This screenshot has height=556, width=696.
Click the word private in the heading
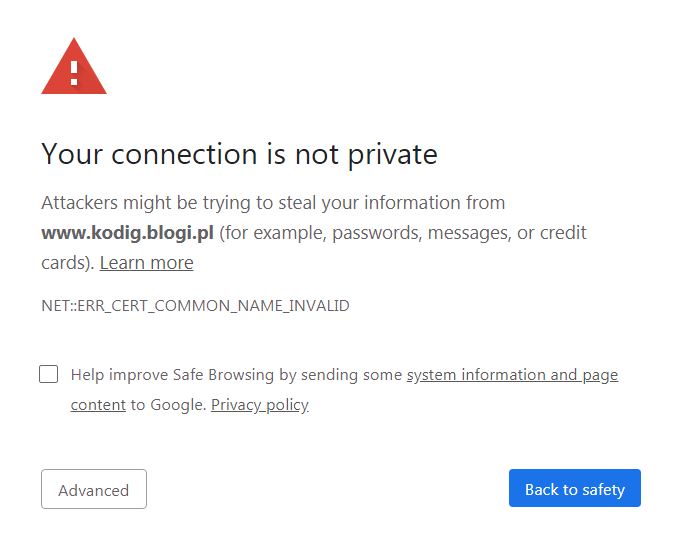pyautogui.click(x=392, y=155)
